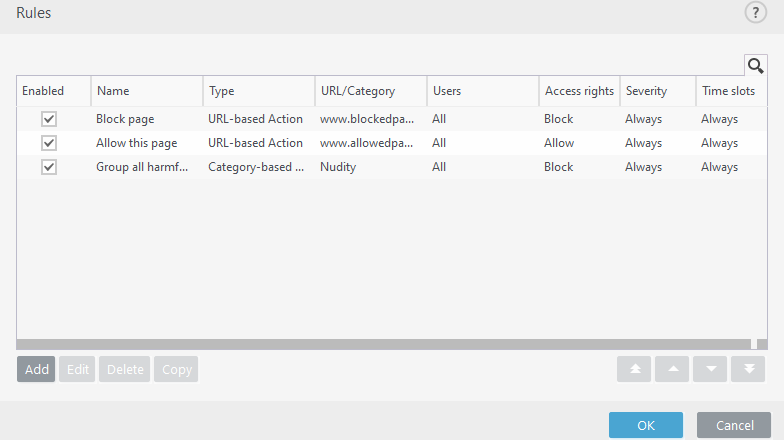
Task: Select the Nudity category rule row
Action: tap(392, 167)
